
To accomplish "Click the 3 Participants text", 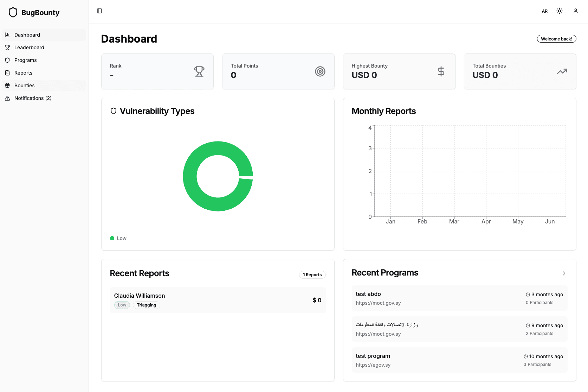I will [537, 365].
